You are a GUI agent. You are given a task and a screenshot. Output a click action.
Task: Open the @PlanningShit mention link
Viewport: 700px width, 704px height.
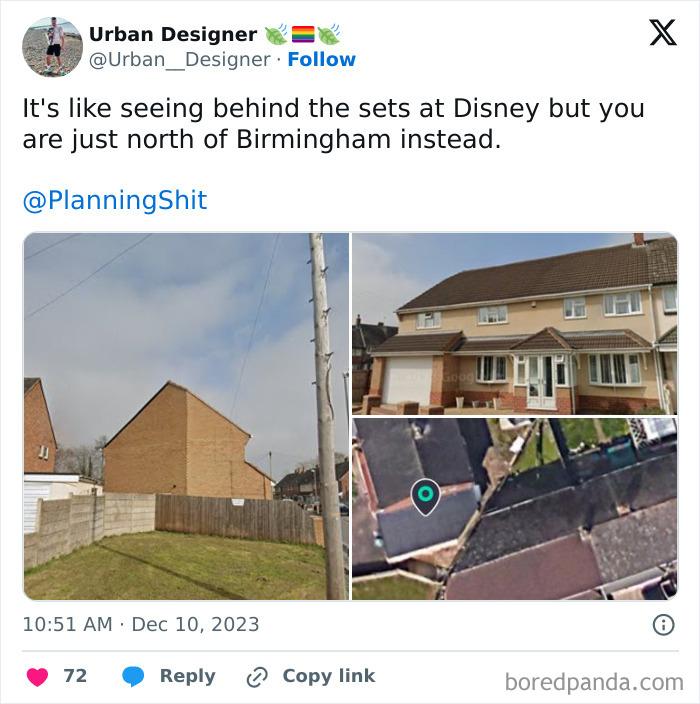[115, 200]
